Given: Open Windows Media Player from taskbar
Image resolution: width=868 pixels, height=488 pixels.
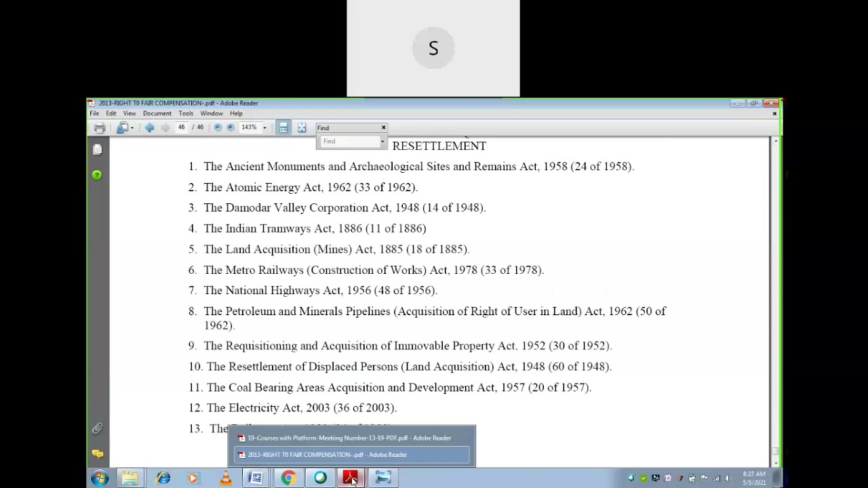Looking at the screenshot, I should (193, 479).
